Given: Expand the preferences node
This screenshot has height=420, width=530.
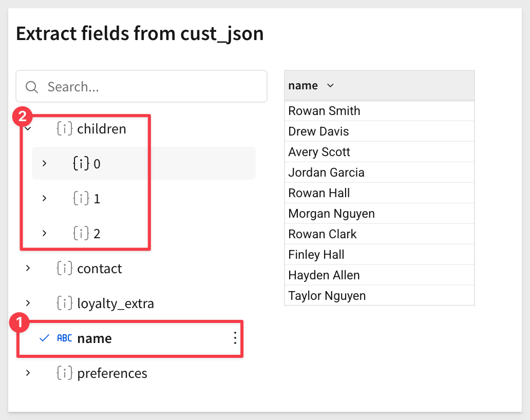Looking at the screenshot, I should pyautogui.click(x=28, y=373).
